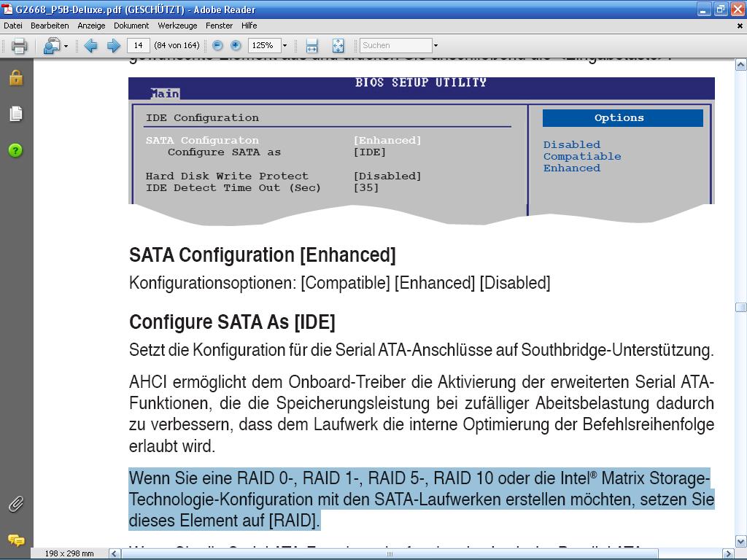This screenshot has height=560, width=747.
Task: Click the horizontal scrollbar left arrow
Action: [x=115, y=553]
